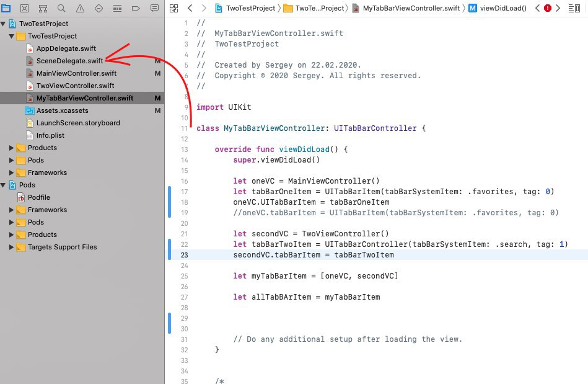Click 'let allTabBArItem = myTabBarItem' line

pos(307,297)
